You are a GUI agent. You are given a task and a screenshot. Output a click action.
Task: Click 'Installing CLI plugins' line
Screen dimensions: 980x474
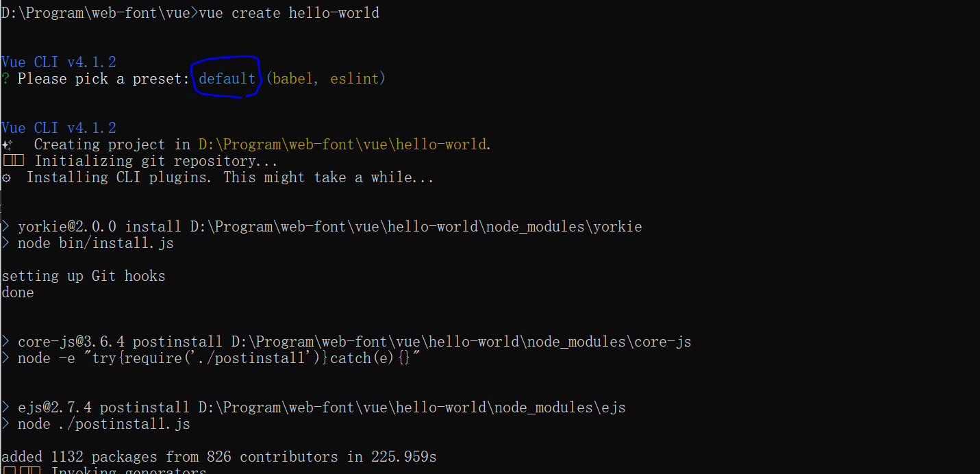(218, 177)
